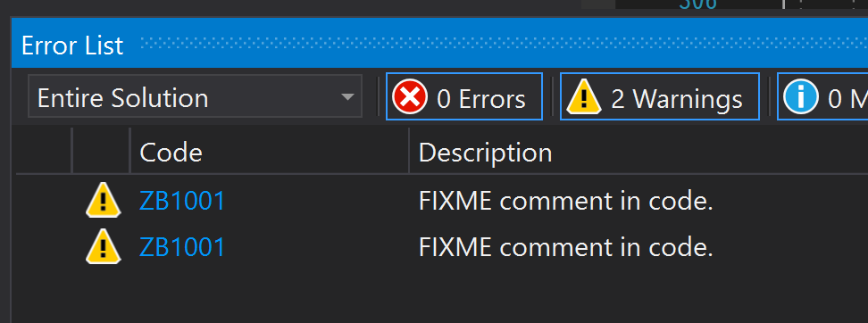Open the second ZB1001 code link
Image resolution: width=868 pixels, height=323 pixels.
pos(182,247)
